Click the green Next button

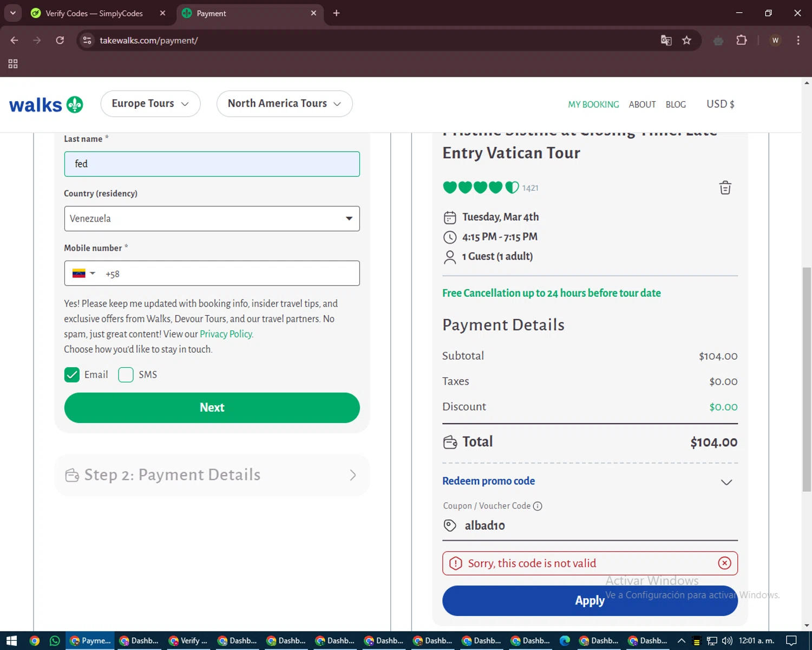(x=212, y=408)
